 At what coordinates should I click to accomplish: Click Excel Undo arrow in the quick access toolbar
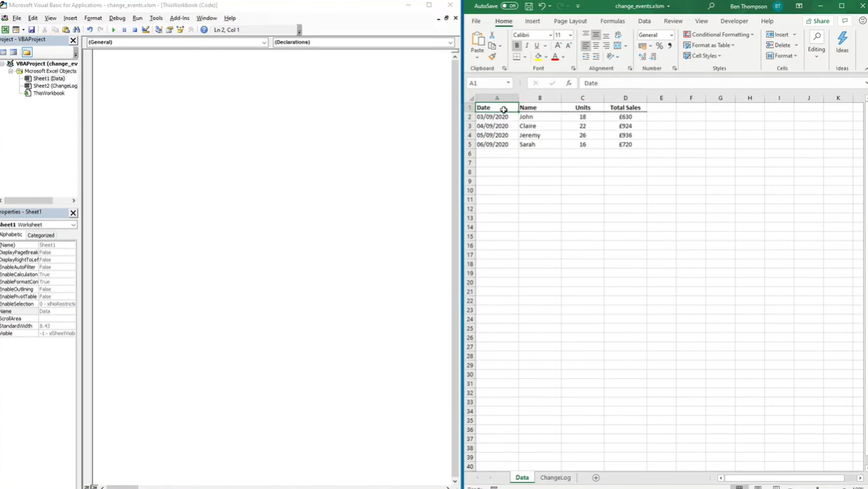(542, 6)
